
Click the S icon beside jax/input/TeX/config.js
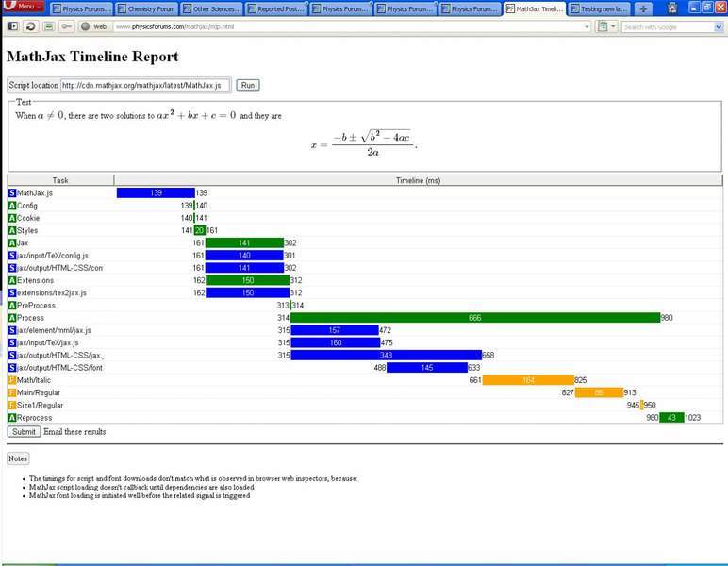pos(12,256)
